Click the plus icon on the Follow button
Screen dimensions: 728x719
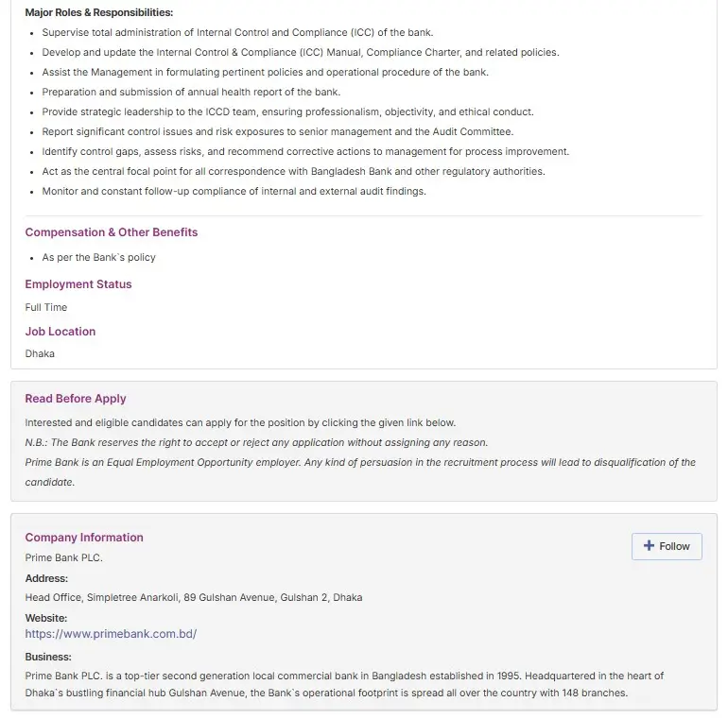(x=649, y=546)
